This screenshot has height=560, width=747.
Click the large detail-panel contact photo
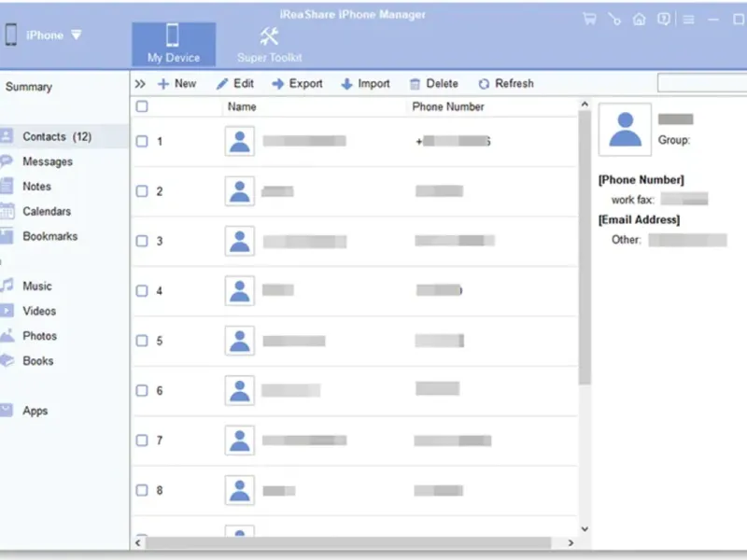pyautogui.click(x=625, y=130)
